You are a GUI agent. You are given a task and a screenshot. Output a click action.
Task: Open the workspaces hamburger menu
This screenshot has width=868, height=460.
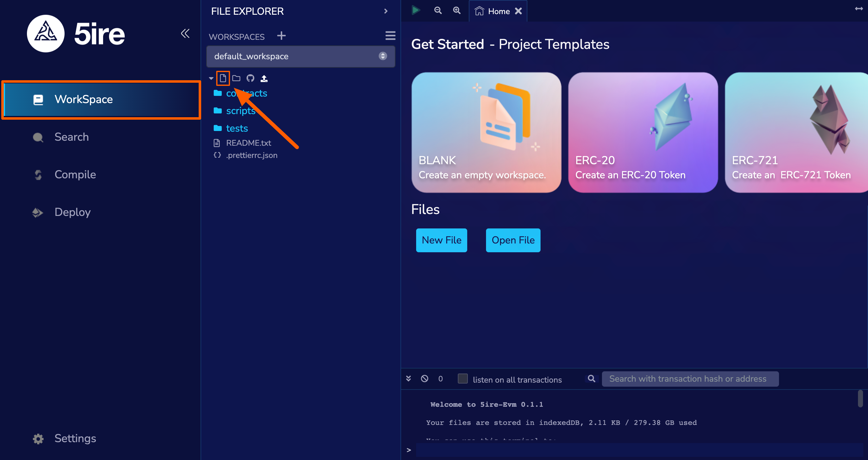point(390,35)
